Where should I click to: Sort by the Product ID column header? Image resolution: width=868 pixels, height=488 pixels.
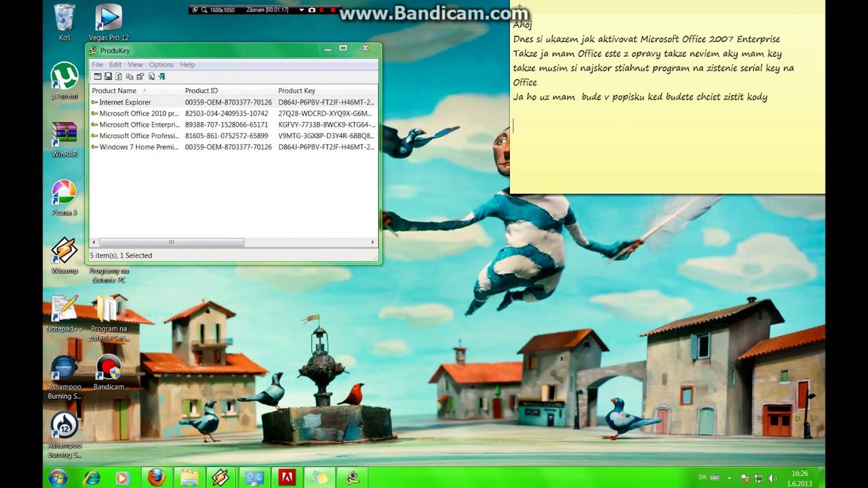coord(229,90)
